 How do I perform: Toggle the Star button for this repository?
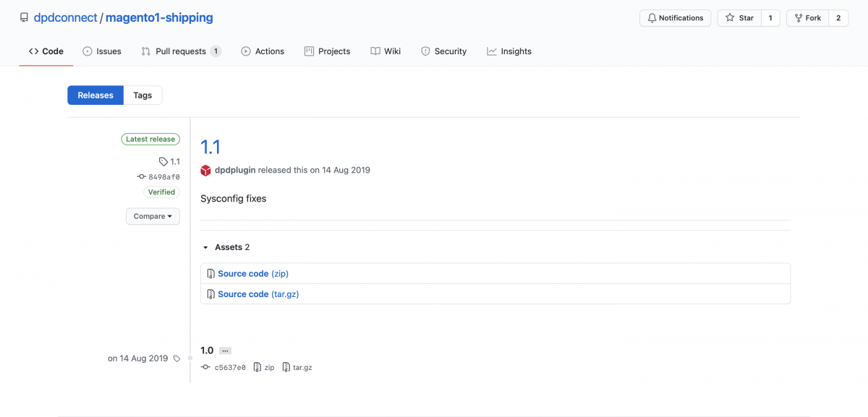[739, 17]
